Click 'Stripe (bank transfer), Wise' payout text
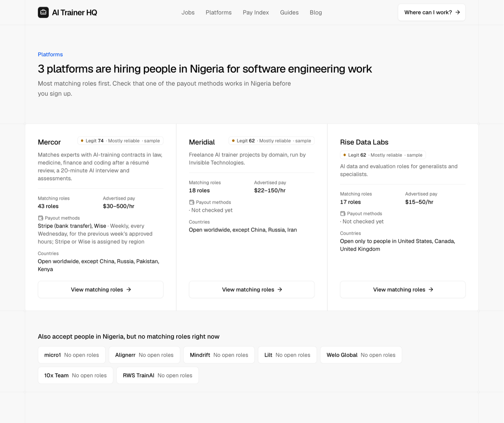504x423 pixels. click(72, 226)
